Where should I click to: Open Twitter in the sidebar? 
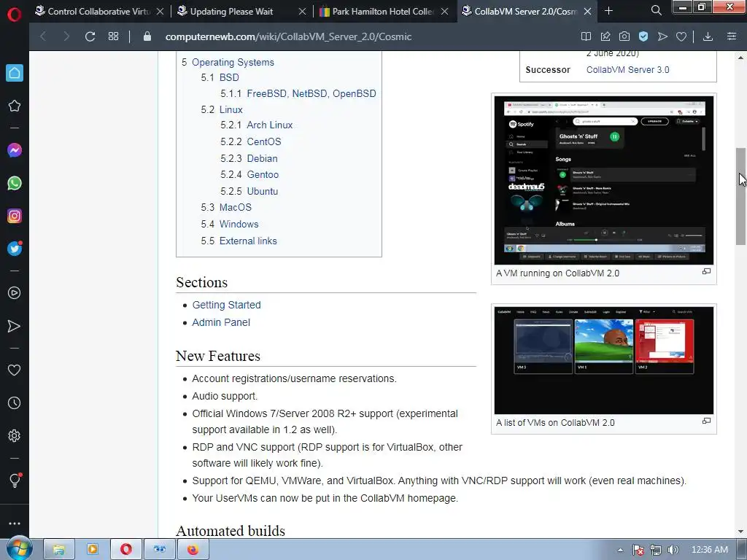[x=15, y=249]
